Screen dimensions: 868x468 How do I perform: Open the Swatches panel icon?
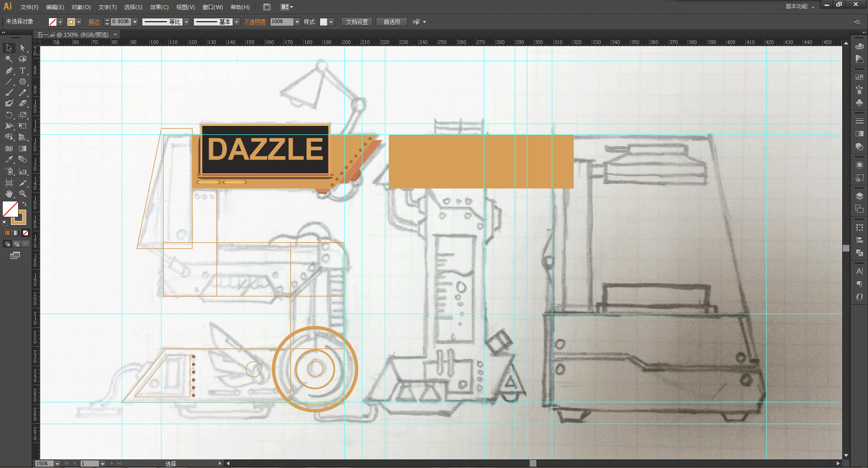coord(859,77)
